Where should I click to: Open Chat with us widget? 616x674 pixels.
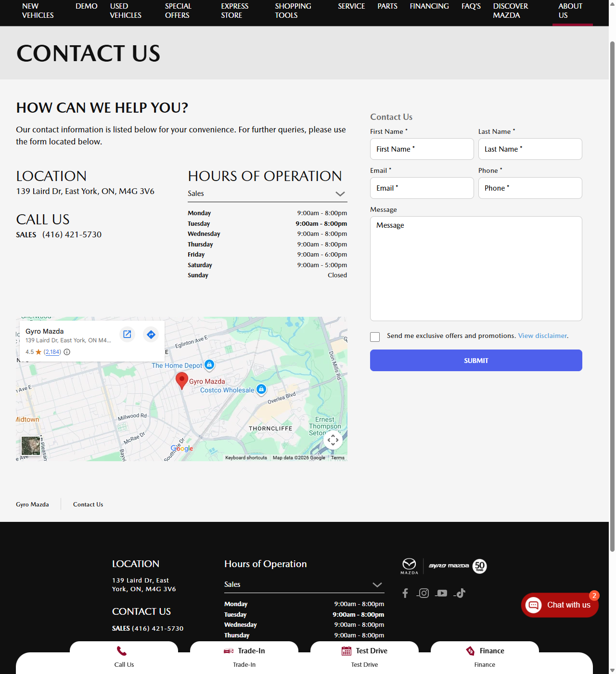[560, 605]
